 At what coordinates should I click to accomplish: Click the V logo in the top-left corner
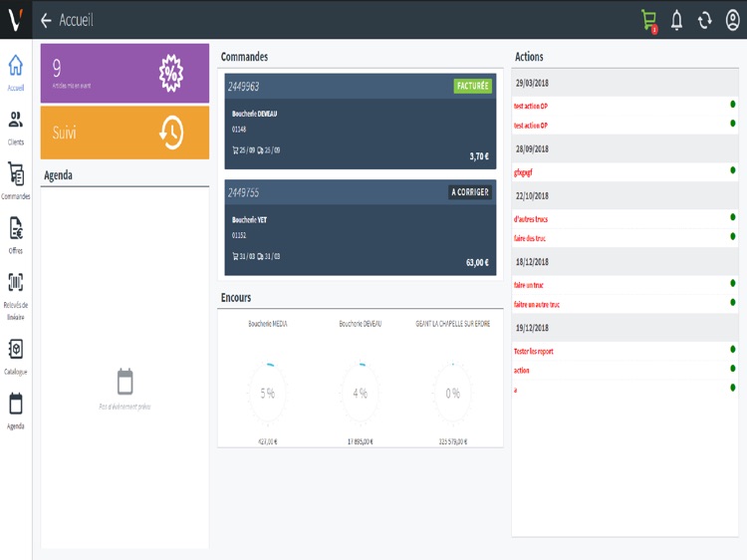pyautogui.click(x=16, y=20)
